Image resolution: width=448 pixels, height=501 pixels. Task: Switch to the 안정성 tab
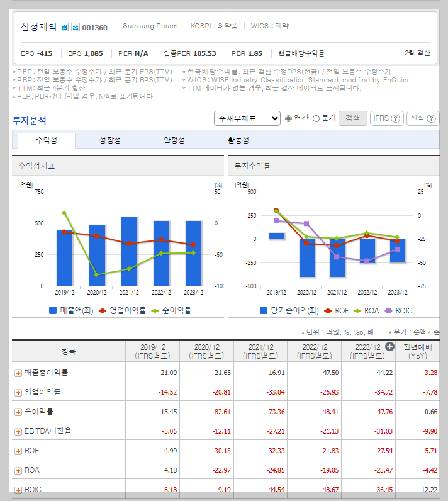[174, 140]
